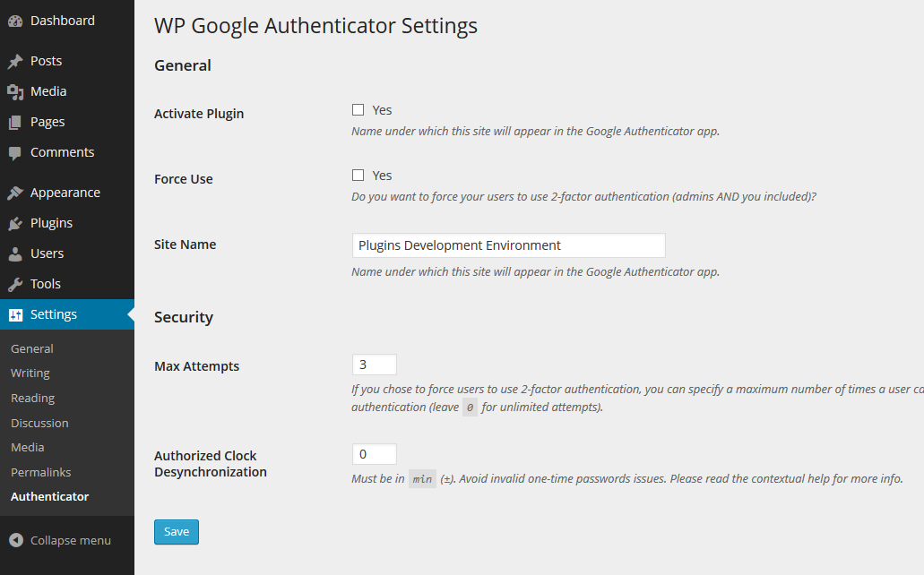Open the Plugins menu label

[x=51, y=223]
